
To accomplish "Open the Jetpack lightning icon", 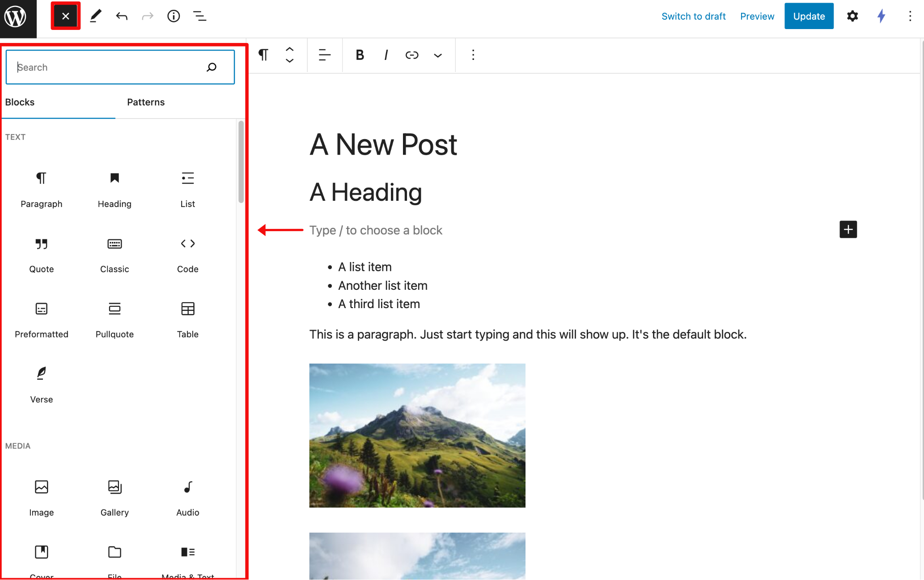I will coord(881,17).
